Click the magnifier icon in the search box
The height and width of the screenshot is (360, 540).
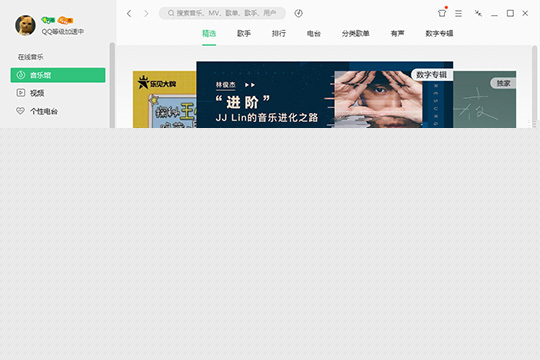(x=171, y=13)
